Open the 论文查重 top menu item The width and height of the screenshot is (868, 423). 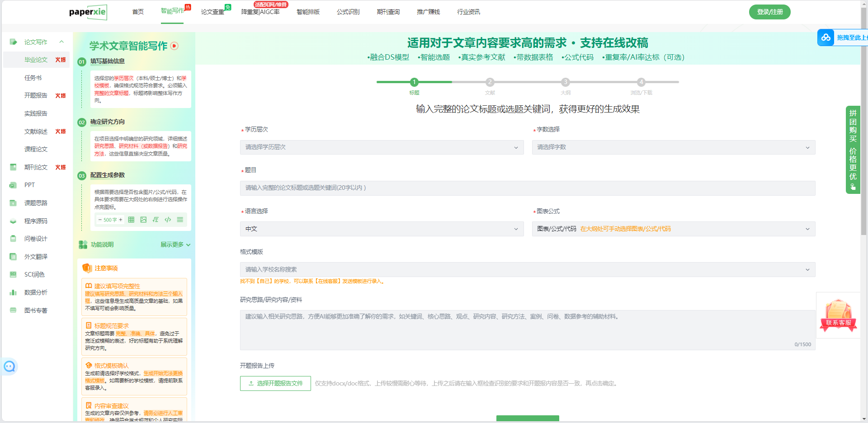tap(212, 12)
